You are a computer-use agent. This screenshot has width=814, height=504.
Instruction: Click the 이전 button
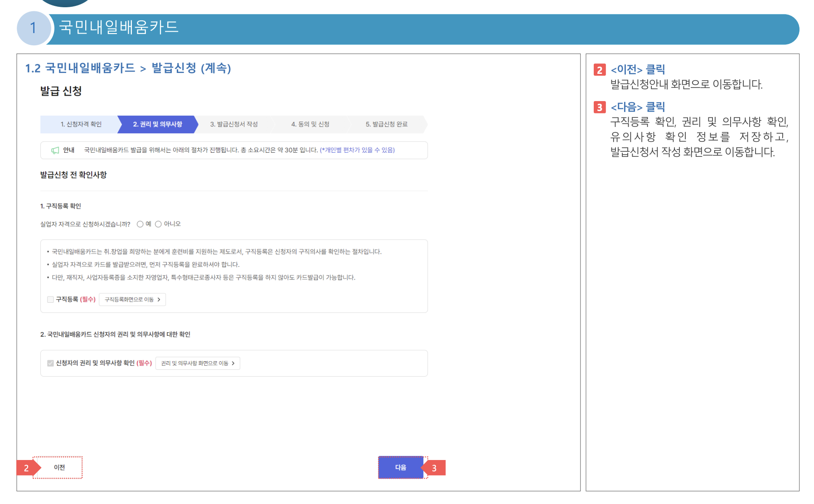[x=59, y=467]
